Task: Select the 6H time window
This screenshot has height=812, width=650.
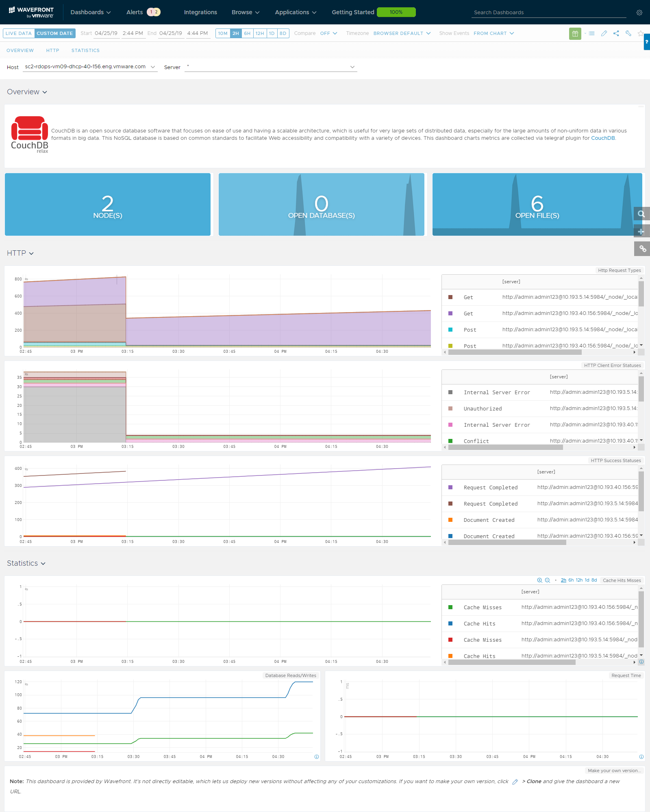Action: click(x=247, y=33)
